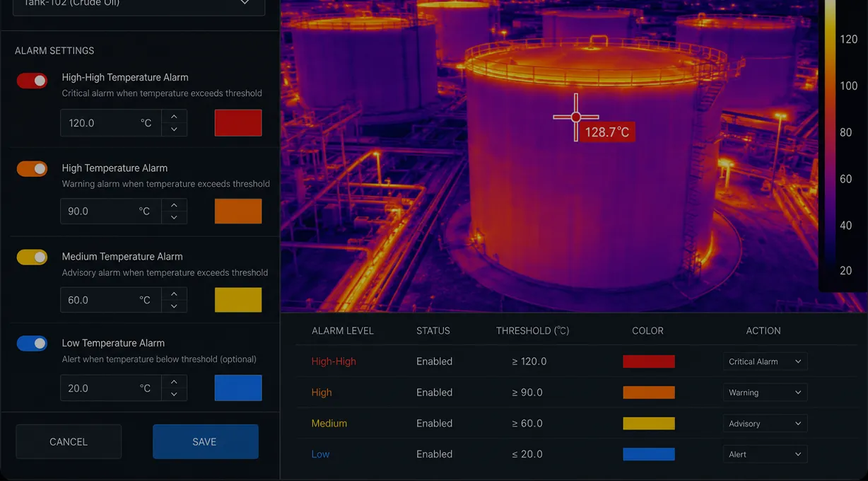Toggle the High Temperature Alarm switch
This screenshot has width=868, height=481.
[32, 168]
